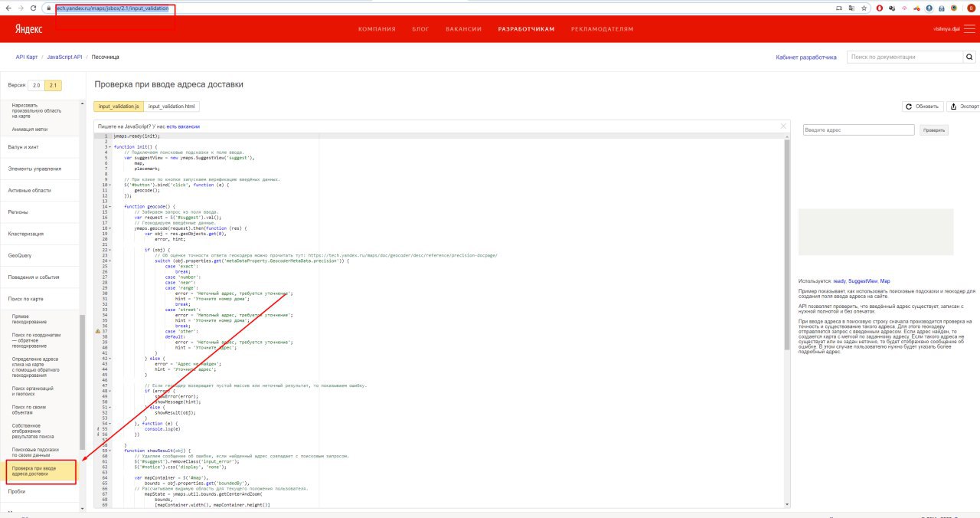Viewport: 980px width, 518px height.
Task: Click the padlock site-info icon in the address bar
Action: 50,8
